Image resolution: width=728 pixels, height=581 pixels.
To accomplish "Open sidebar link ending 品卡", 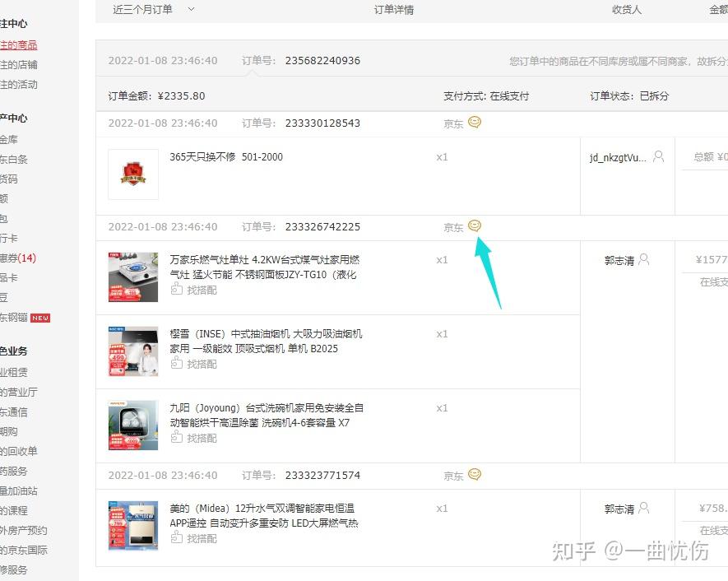I will pyautogui.click(x=9, y=277).
